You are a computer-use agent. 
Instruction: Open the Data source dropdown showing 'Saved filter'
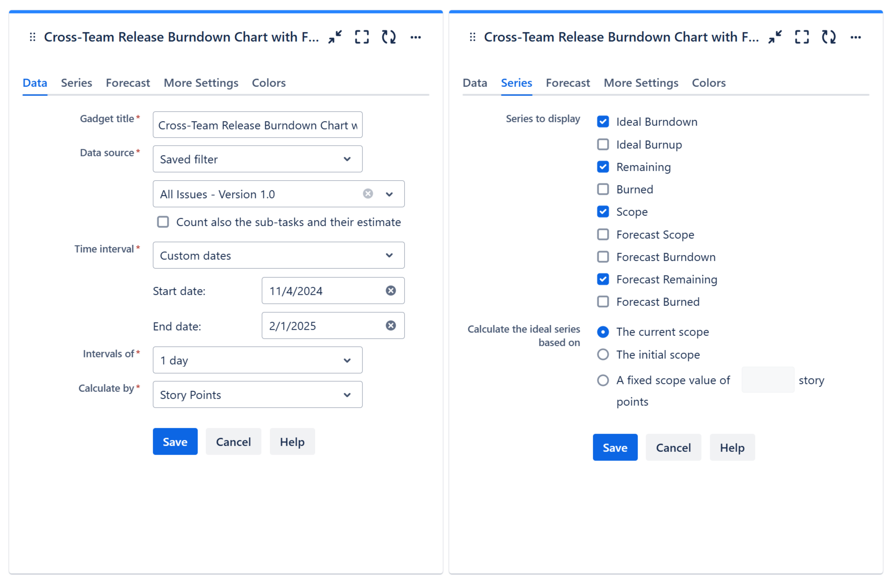pos(257,159)
